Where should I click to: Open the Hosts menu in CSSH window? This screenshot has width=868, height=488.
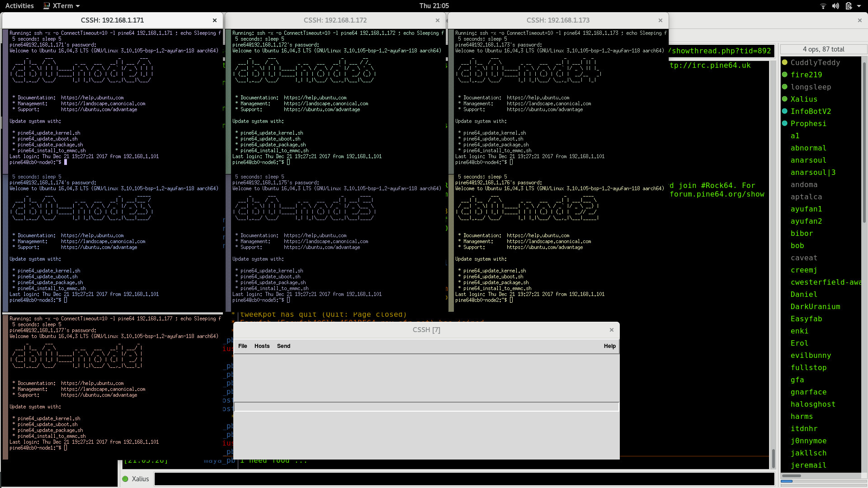point(262,346)
